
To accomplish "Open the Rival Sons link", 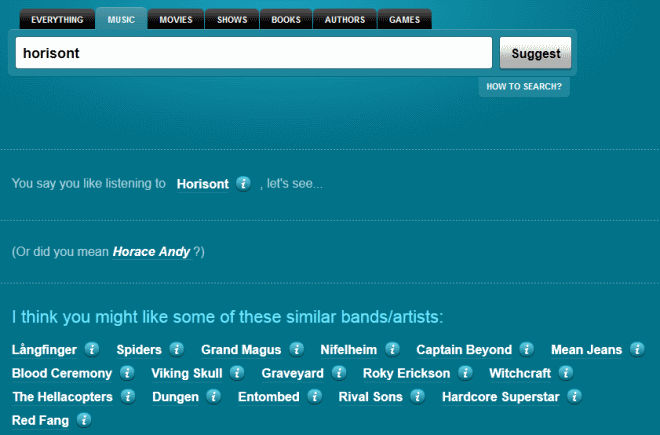I will 370,397.
